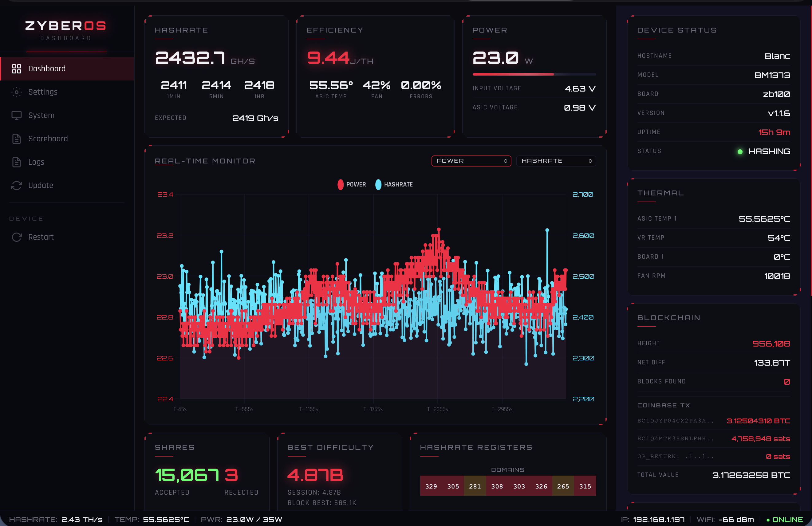This screenshot has height=526, width=812.
Task: Select the 281 domain register cell
Action: 475,486
